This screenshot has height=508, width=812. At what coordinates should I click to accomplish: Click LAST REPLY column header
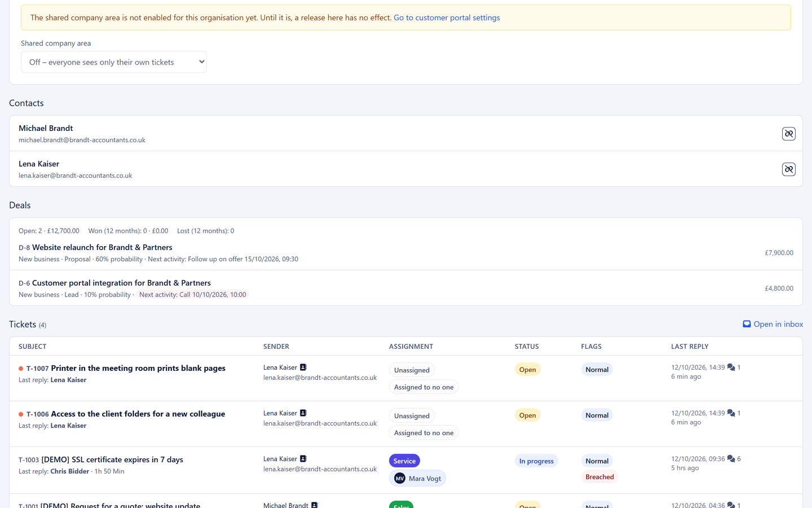coord(690,347)
